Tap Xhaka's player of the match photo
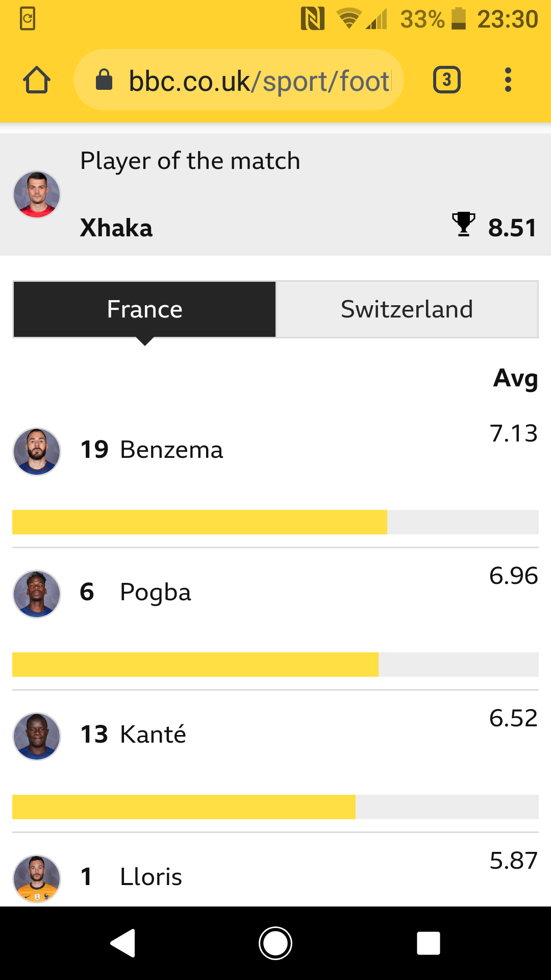Viewport: 551px width, 980px height. tap(37, 194)
